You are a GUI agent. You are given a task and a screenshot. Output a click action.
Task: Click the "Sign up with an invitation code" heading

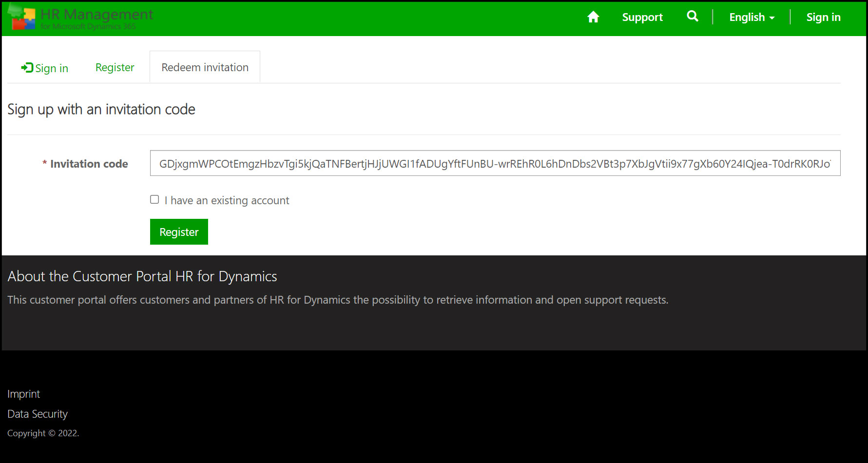tap(101, 110)
